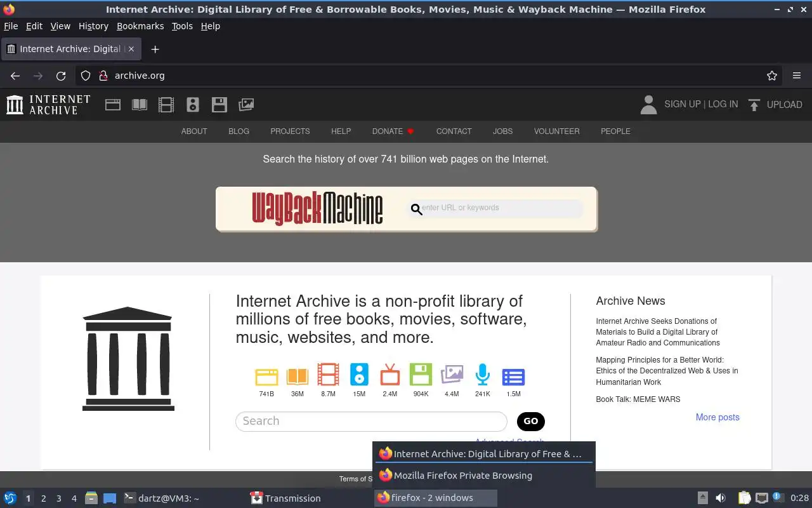This screenshot has height=508, width=812.
Task: Open the Images icon in the header
Action: (246, 105)
